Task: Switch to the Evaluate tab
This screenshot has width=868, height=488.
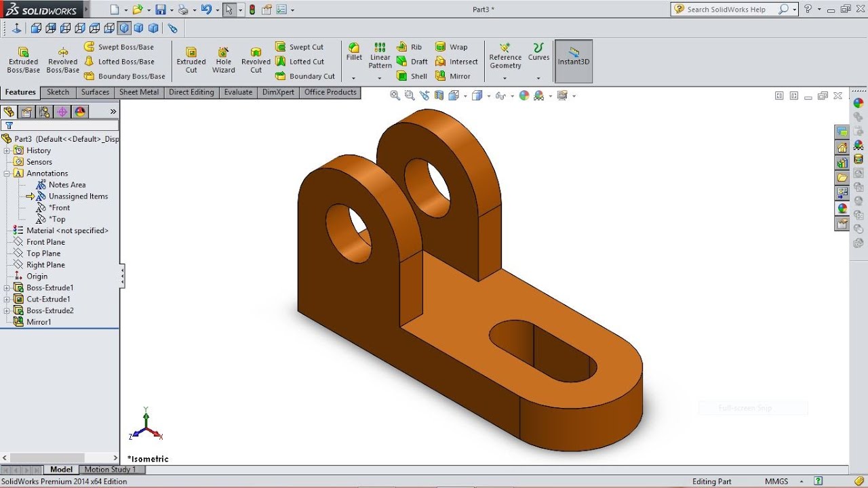Action: pos(238,92)
